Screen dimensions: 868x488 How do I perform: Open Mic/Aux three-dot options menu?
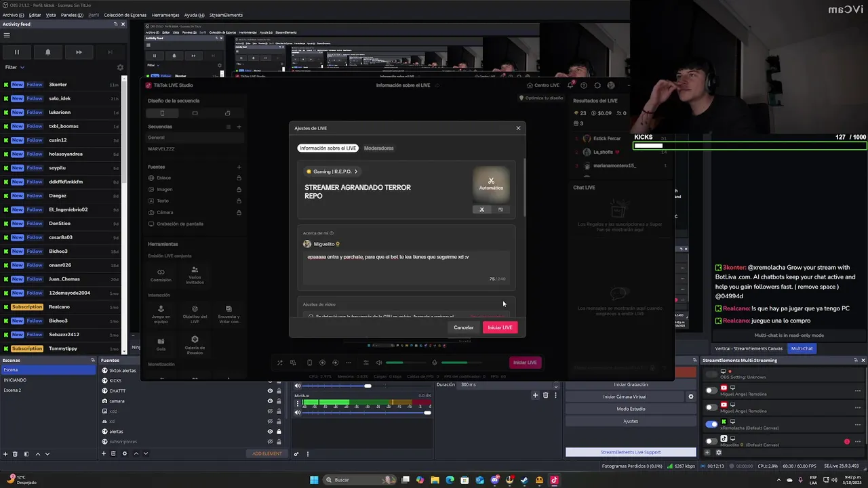point(297,403)
